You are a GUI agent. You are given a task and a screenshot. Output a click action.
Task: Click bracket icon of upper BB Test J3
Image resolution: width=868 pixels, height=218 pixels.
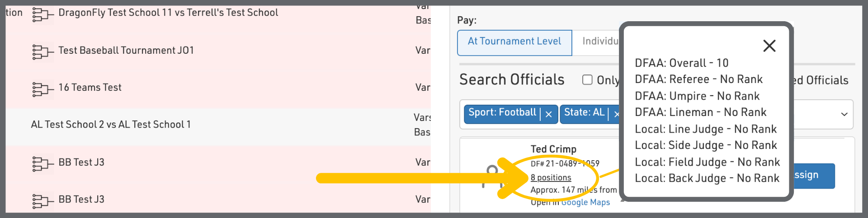[42, 164]
